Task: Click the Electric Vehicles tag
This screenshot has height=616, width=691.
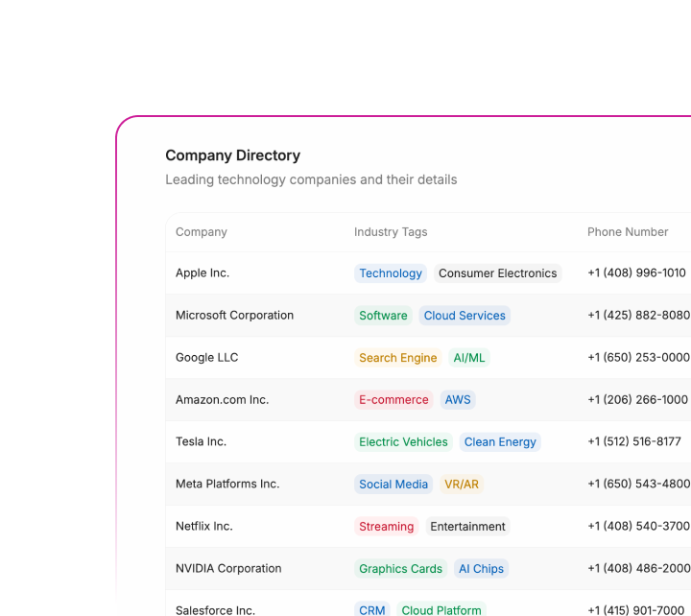Action: click(x=403, y=442)
